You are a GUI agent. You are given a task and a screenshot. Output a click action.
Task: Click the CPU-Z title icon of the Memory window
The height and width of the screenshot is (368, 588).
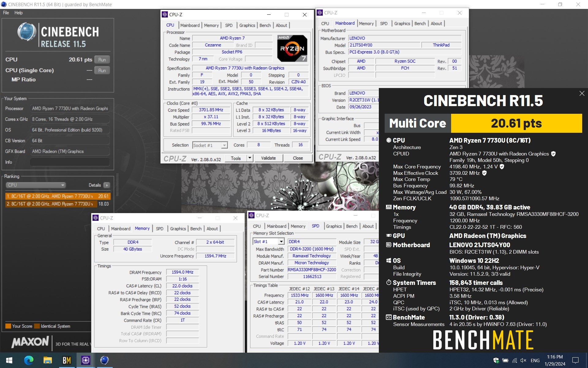[96, 218]
